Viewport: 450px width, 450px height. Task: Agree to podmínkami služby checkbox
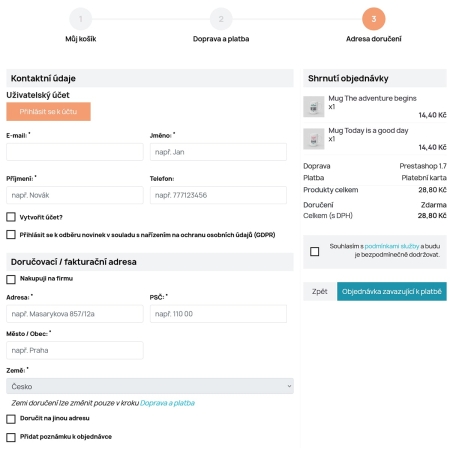314,251
